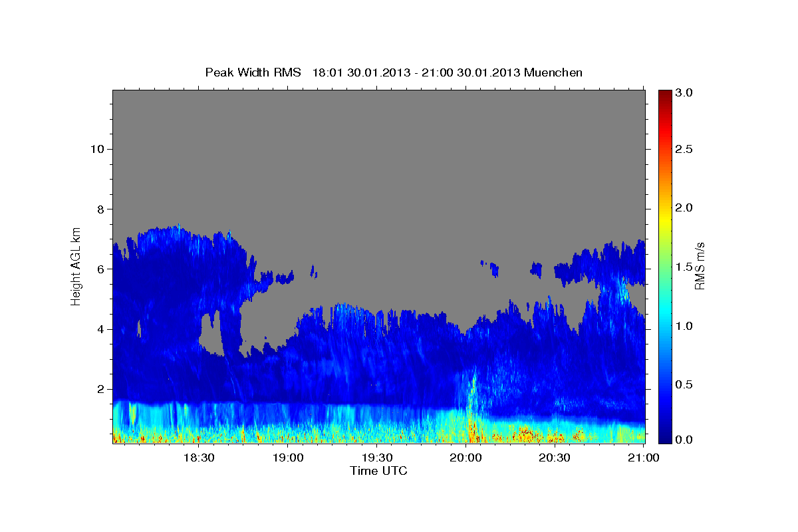
Task: Click the colorbar value 2.5
Action: [x=684, y=150]
